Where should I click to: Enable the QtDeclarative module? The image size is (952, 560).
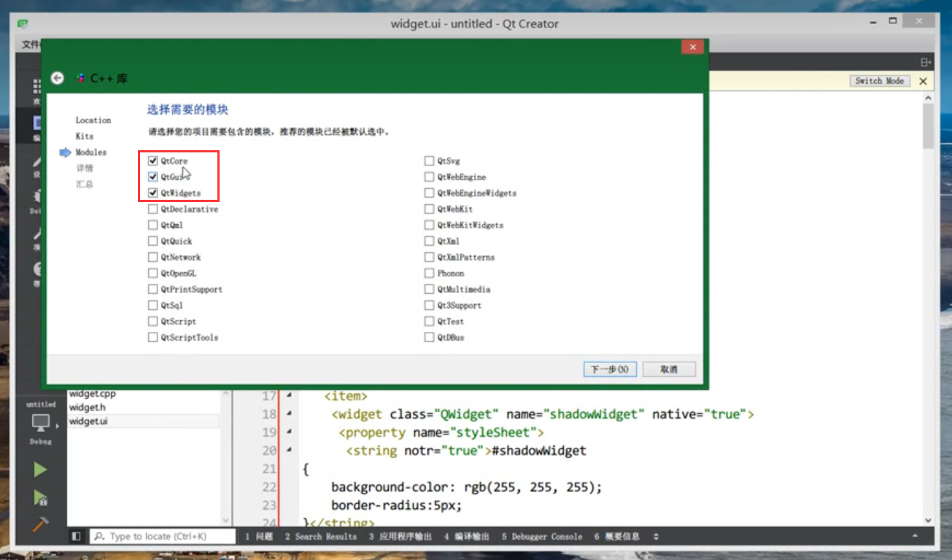[153, 209]
